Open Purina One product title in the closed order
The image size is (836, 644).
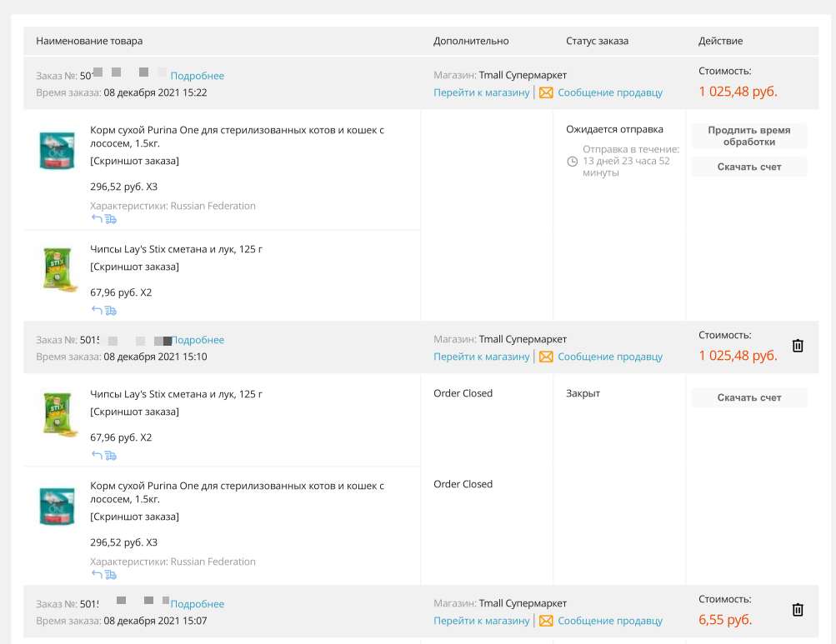(x=237, y=492)
